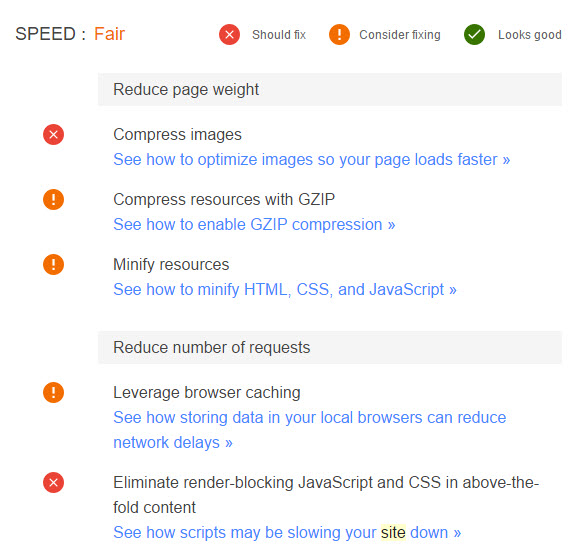
Task: Open the enable GZIP compression link
Action: tap(254, 225)
